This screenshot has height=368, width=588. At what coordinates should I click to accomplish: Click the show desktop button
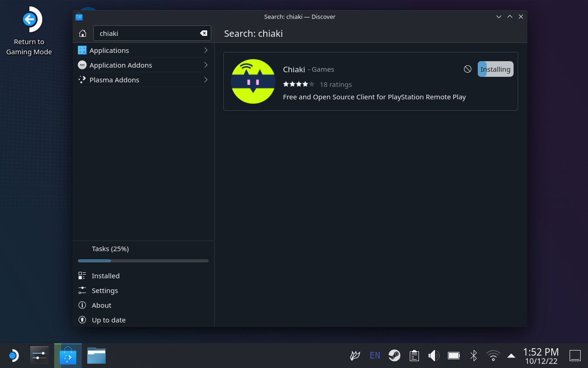coord(575,356)
